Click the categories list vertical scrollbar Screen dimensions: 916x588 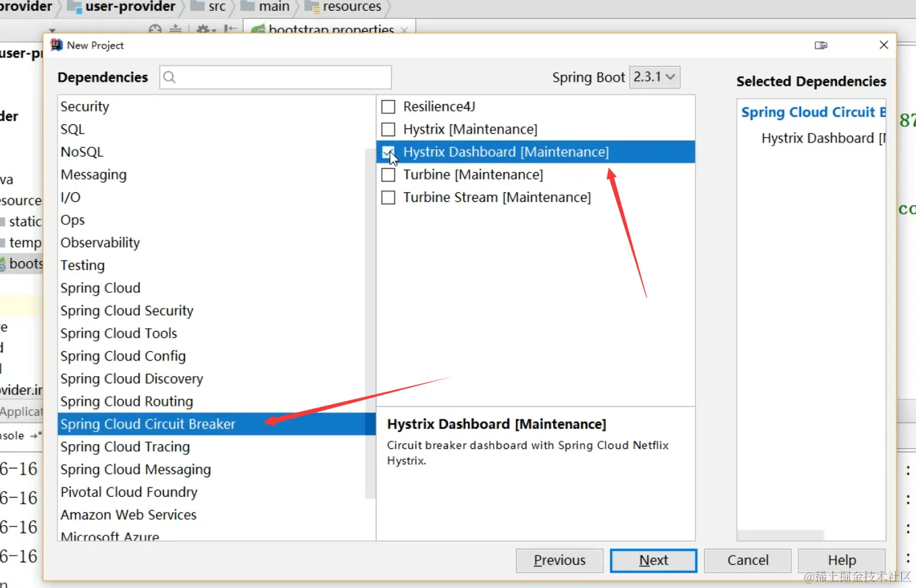(370, 324)
